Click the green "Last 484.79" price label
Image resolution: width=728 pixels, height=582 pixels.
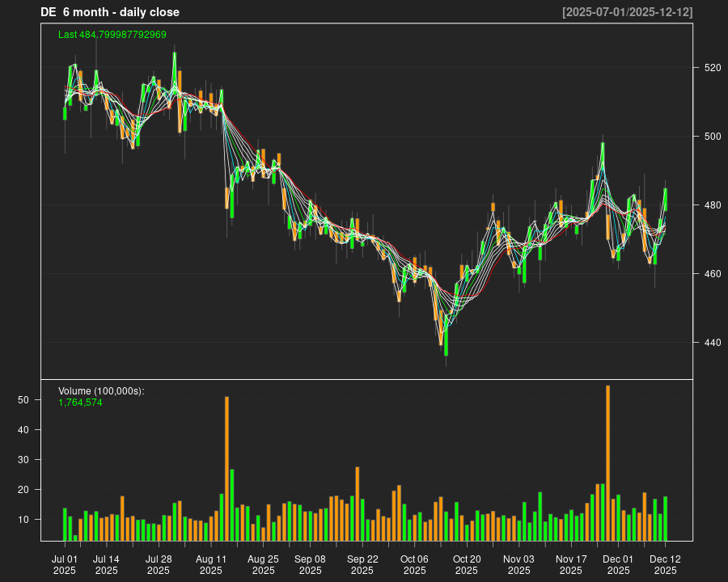pos(112,35)
